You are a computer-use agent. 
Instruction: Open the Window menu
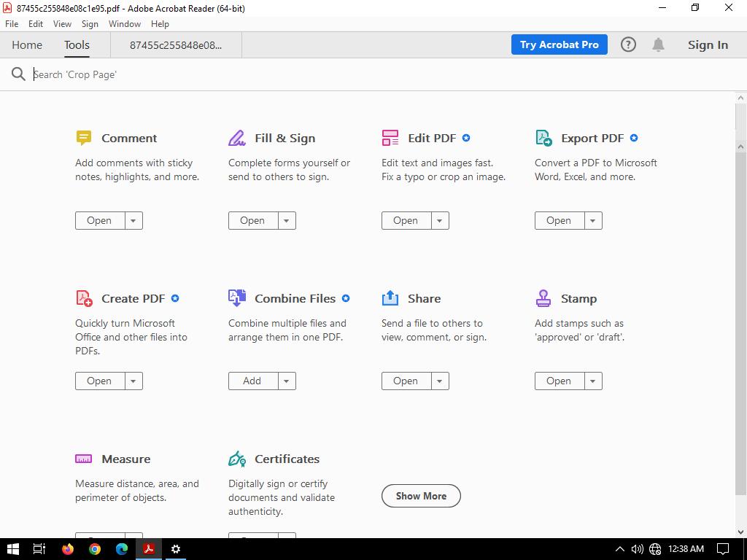(124, 24)
